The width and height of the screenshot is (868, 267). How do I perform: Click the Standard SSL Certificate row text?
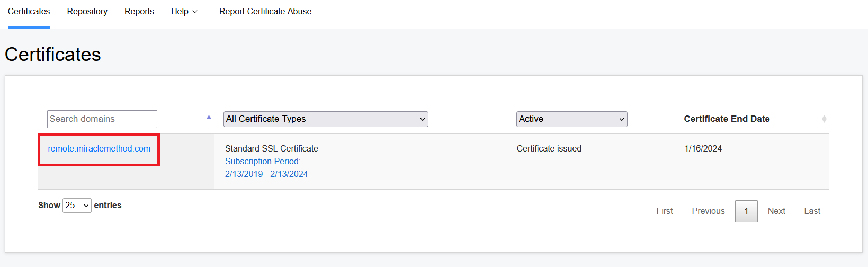tap(272, 149)
